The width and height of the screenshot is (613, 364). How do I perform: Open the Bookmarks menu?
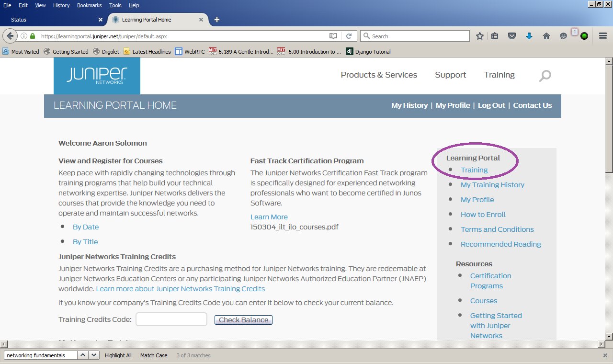point(89,5)
